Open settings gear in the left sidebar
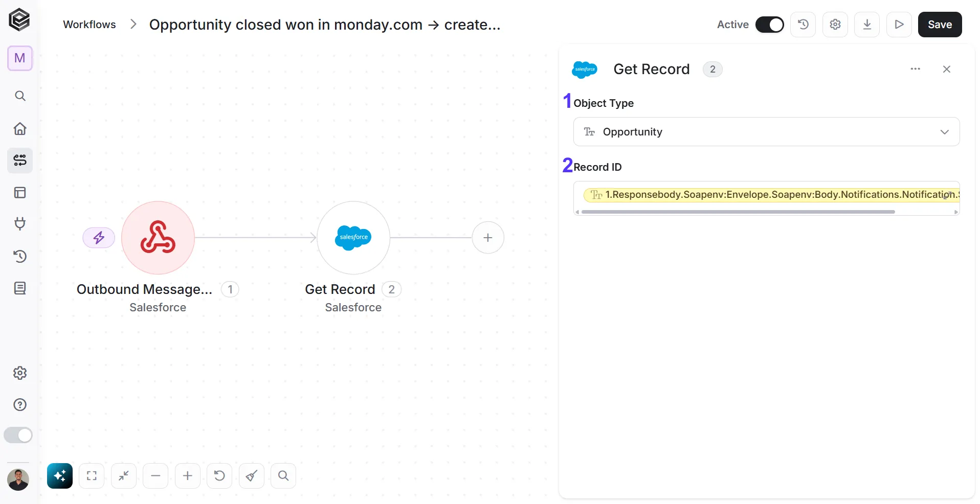The image size is (980, 504). click(20, 373)
